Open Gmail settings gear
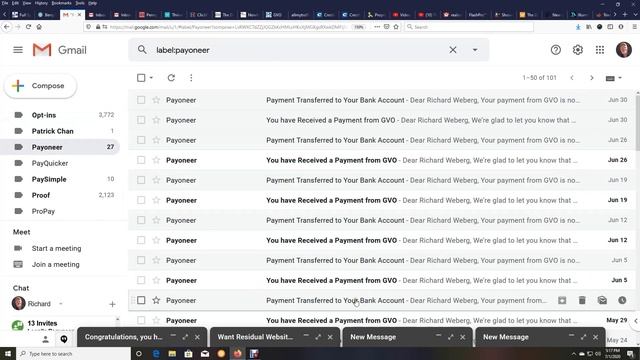This screenshot has width=640, height=360. pos(578,50)
